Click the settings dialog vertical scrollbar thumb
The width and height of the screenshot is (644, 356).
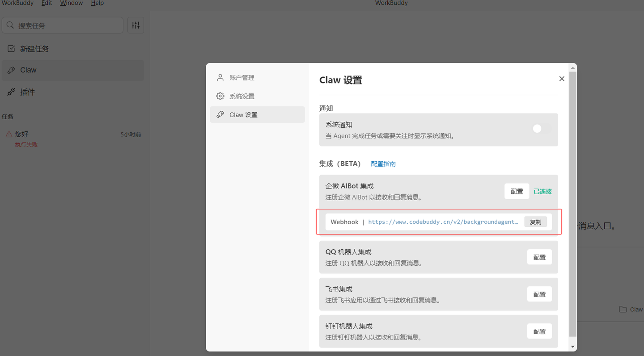click(573, 204)
